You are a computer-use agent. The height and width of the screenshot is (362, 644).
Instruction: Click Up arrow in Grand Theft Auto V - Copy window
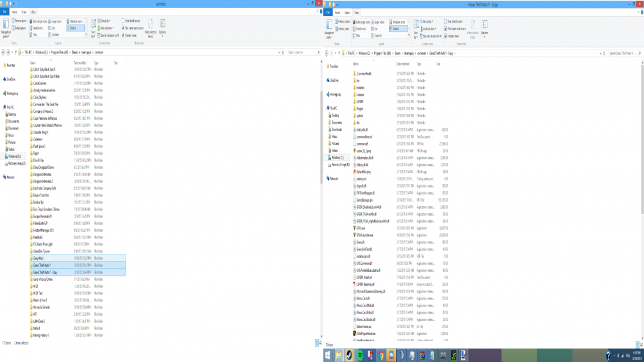tap(339, 53)
